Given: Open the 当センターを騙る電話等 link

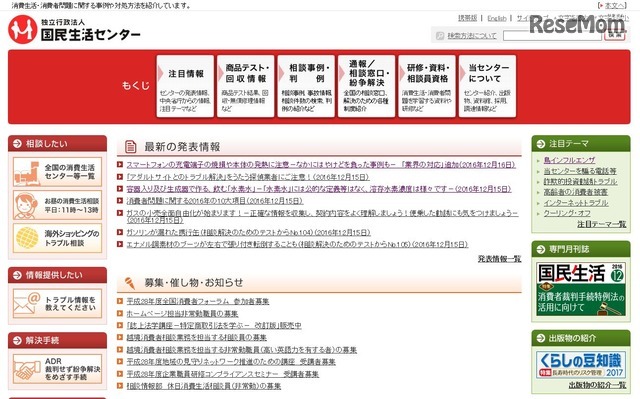Looking at the screenshot, I should tap(580, 171).
